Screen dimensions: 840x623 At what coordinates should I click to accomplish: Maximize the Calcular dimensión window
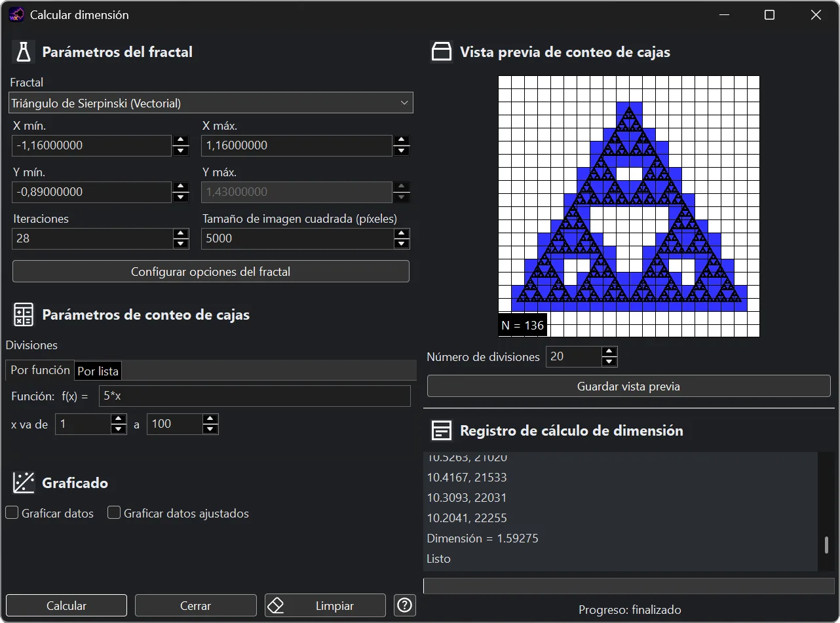[770, 15]
